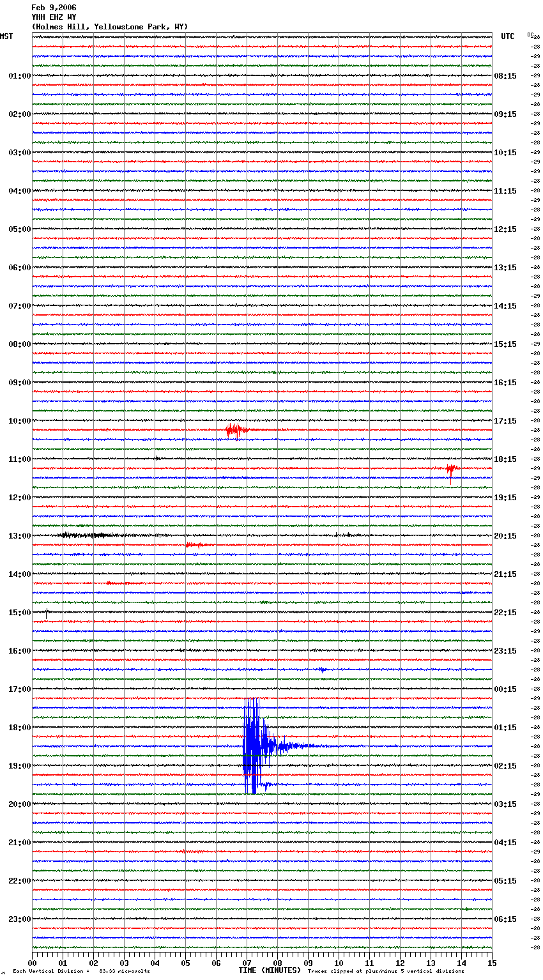This screenshot has width=543, height=980.
Task: Click the 04:15 UTC time label
Action: pos(505,843)
